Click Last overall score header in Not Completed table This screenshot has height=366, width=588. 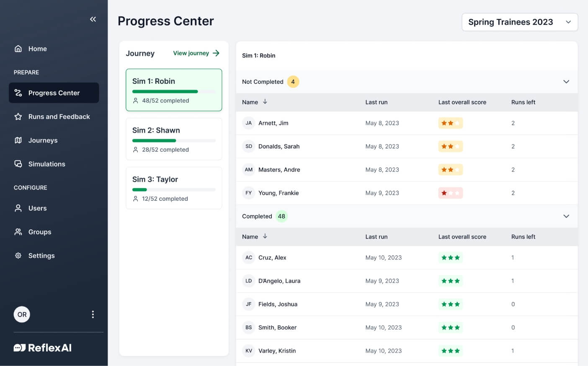[462, 102]
